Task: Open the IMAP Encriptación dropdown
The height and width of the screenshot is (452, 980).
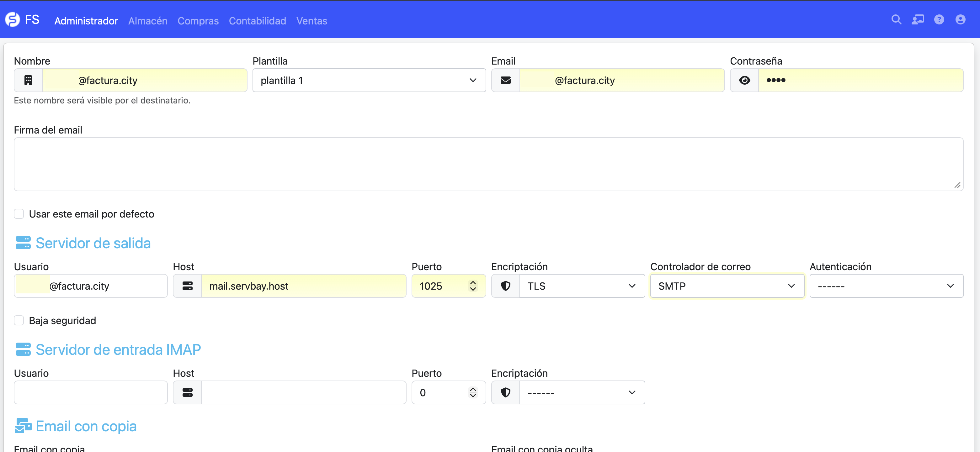Action: (x=582, y=392)
